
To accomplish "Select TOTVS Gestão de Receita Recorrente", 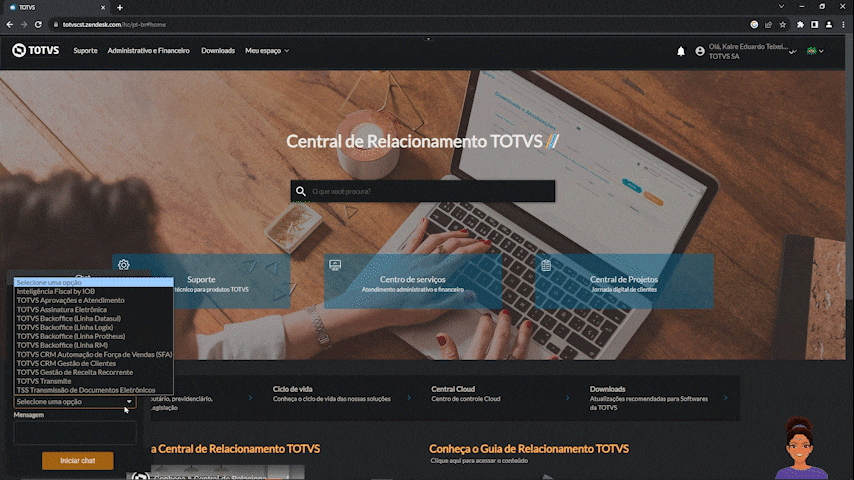I will click(93, 372).
